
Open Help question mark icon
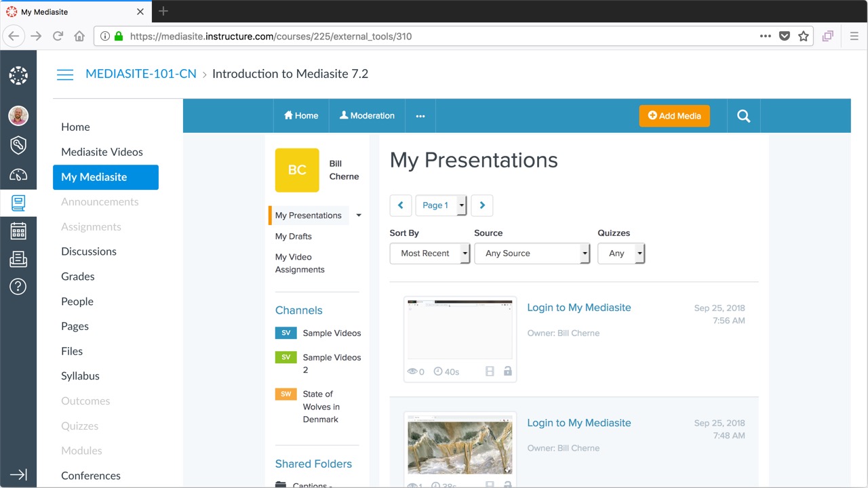click(x=18, y=287)
